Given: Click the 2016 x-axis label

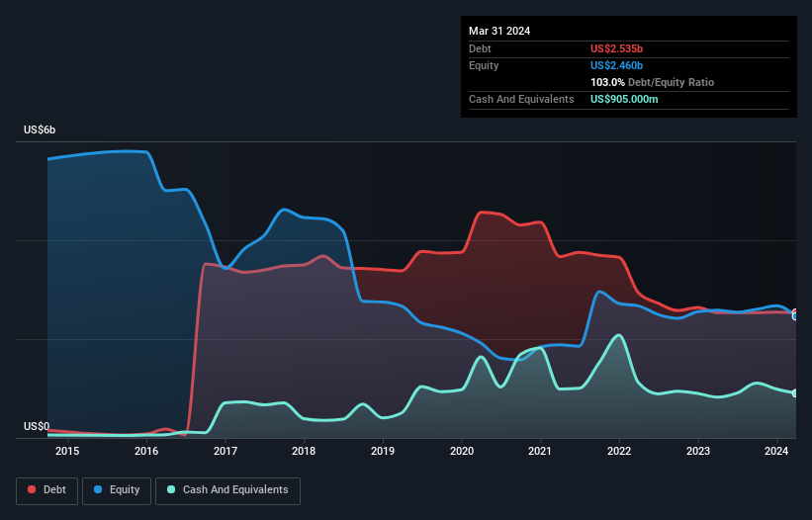Looking at the screenshot, I should (x=146, y=451).
